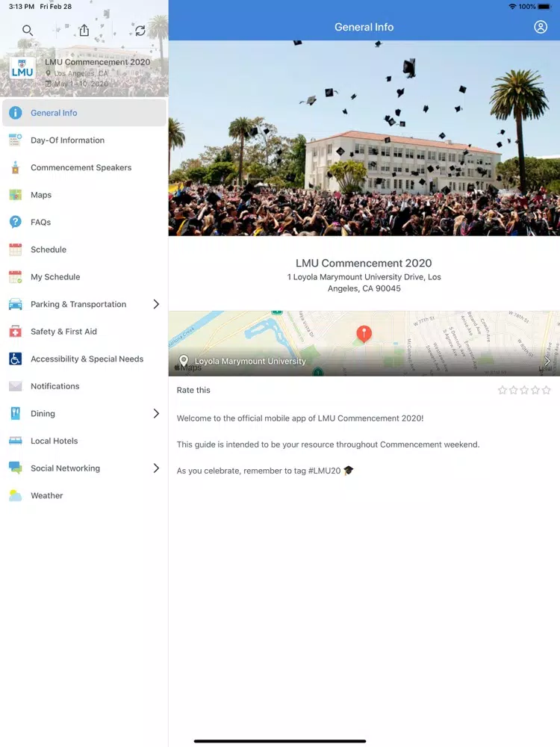Viewport: 560px width, 747px height.
Task: Open the search magnifier icon
Action: [x=28, y=31]
